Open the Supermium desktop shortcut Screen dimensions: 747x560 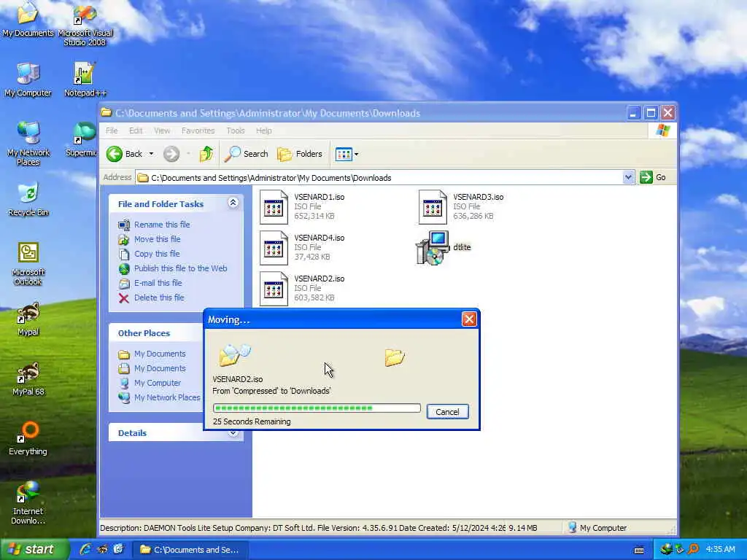(x=82, y=139)
